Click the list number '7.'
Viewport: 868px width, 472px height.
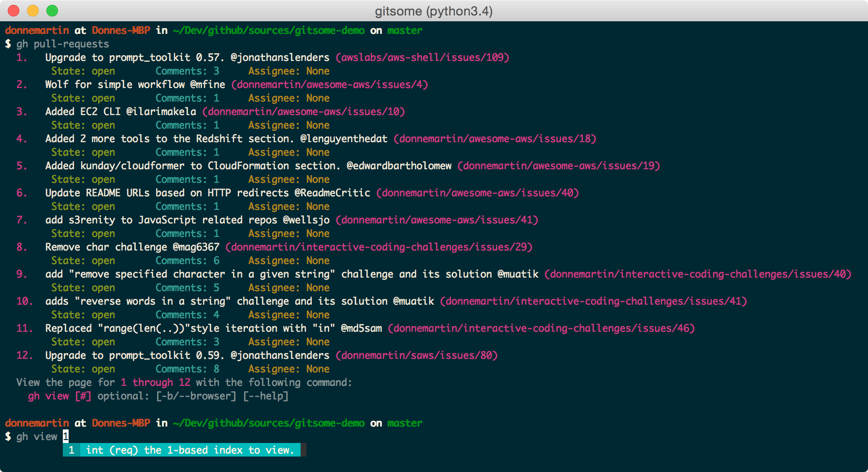22,220
